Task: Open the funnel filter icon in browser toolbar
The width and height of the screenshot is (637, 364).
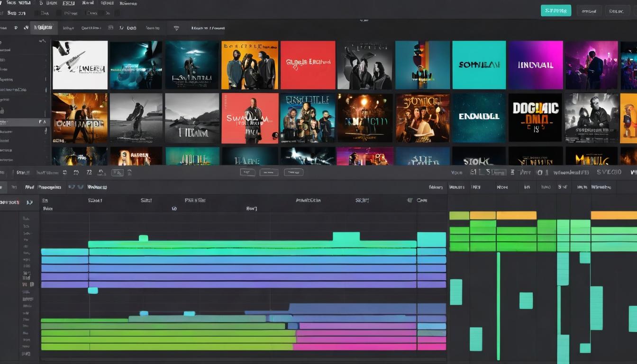Action: click(176, 28)
